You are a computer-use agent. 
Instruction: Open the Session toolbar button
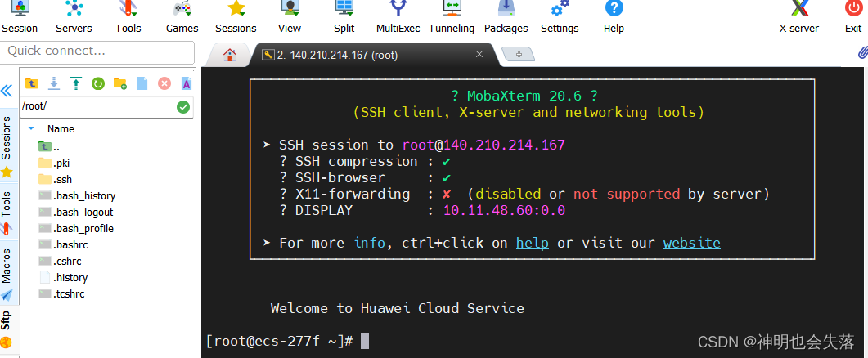pos(20,18)
